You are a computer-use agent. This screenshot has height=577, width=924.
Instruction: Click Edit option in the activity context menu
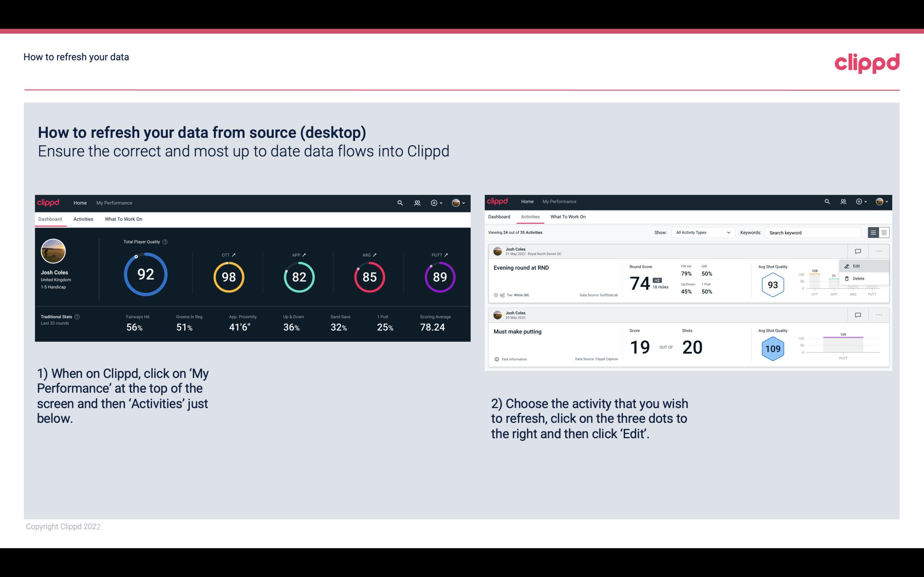tap(857, 266)
